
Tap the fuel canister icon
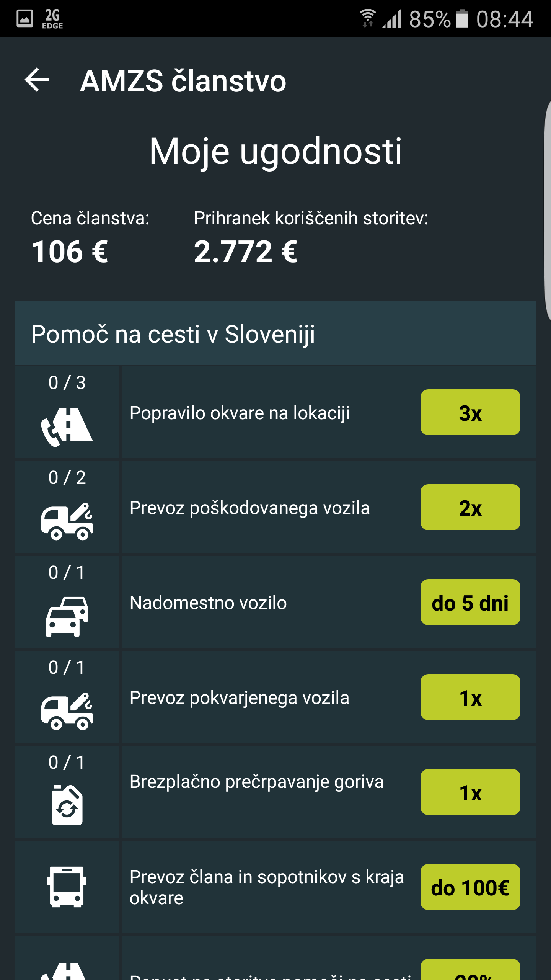coord(67,805)
